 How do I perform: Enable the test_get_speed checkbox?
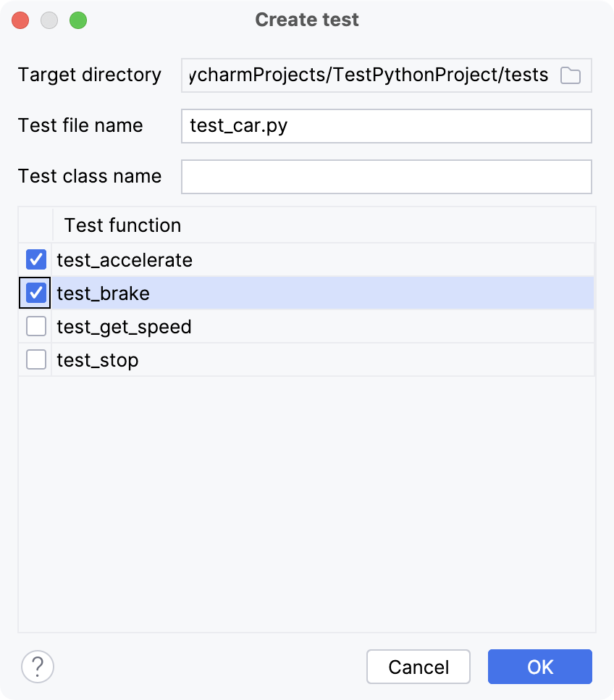pyautogui.click(x=35, y=326)
